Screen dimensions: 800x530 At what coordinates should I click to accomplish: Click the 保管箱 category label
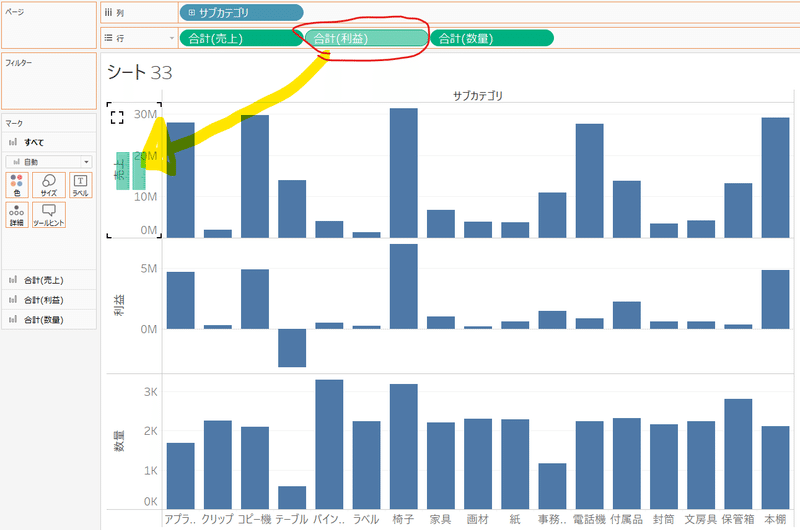point(738,519)
